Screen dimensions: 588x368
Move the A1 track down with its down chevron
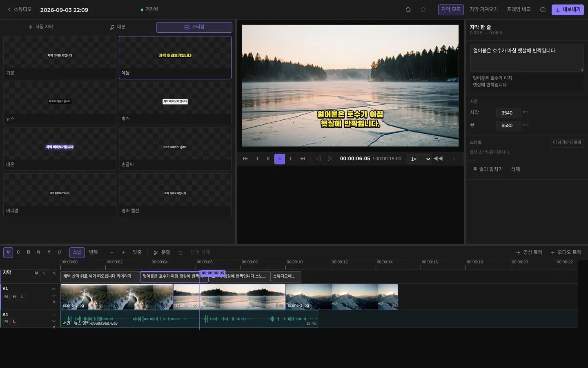[54, 321]
